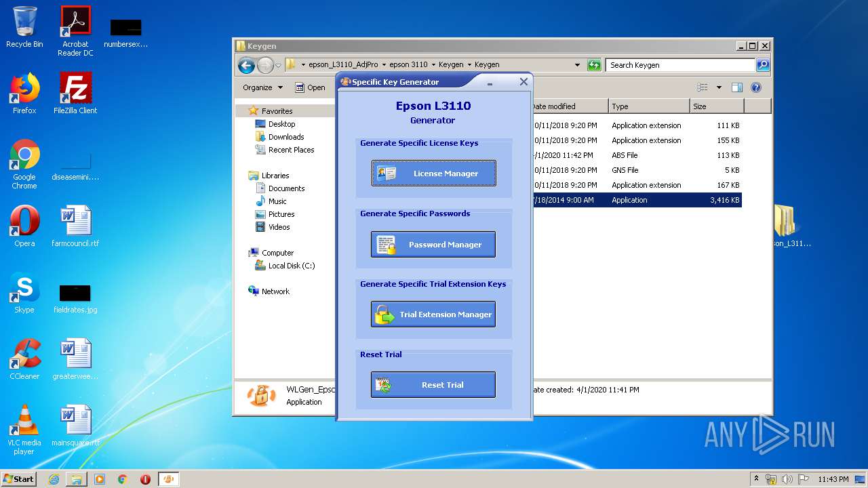This screenshot has height=488, width=868.
Task: Open Opera desktop icon
Action: (x=24, y=226)
